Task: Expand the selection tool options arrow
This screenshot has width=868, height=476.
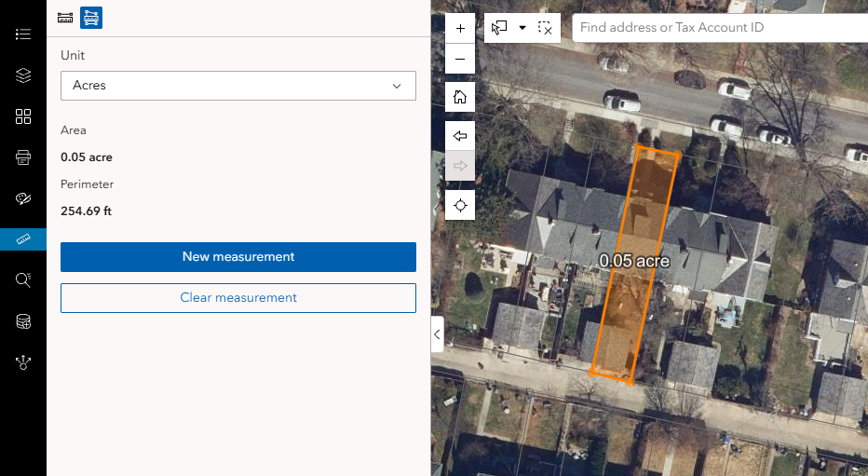Action: coord(522,28)
